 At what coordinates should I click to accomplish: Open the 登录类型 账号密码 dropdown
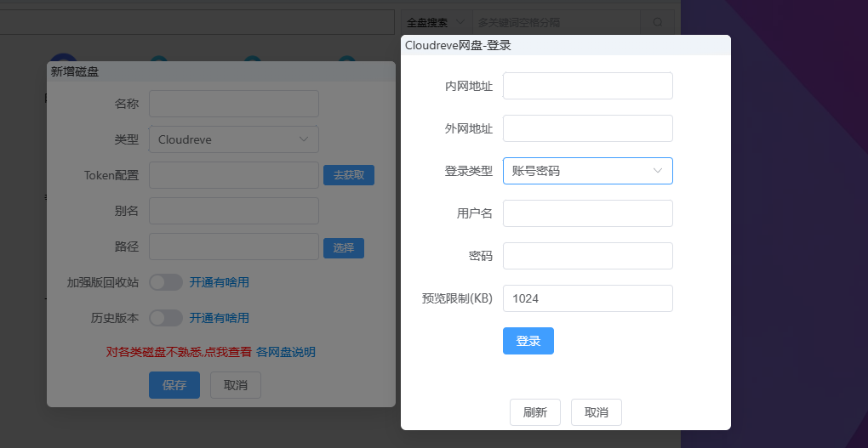coord(587,171)
